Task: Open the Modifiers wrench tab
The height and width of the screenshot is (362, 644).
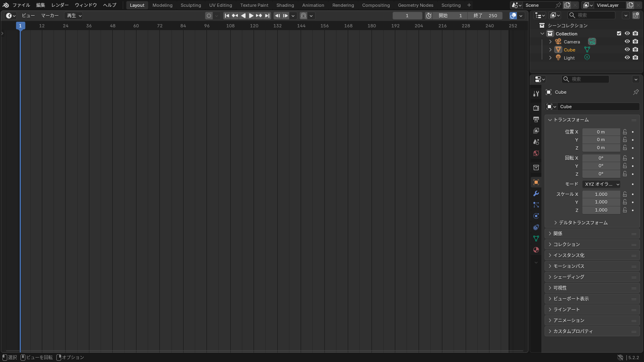Action: (x=536, y=193)
